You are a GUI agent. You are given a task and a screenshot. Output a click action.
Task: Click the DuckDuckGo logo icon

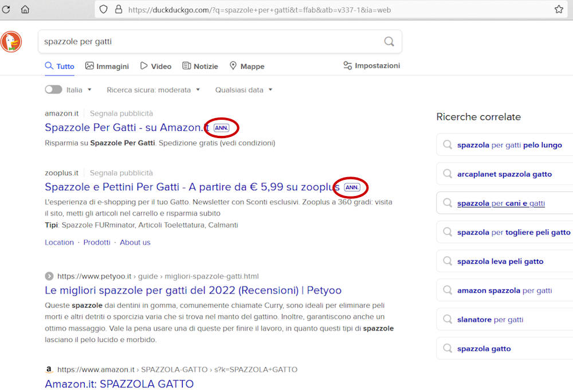[11, 42]
